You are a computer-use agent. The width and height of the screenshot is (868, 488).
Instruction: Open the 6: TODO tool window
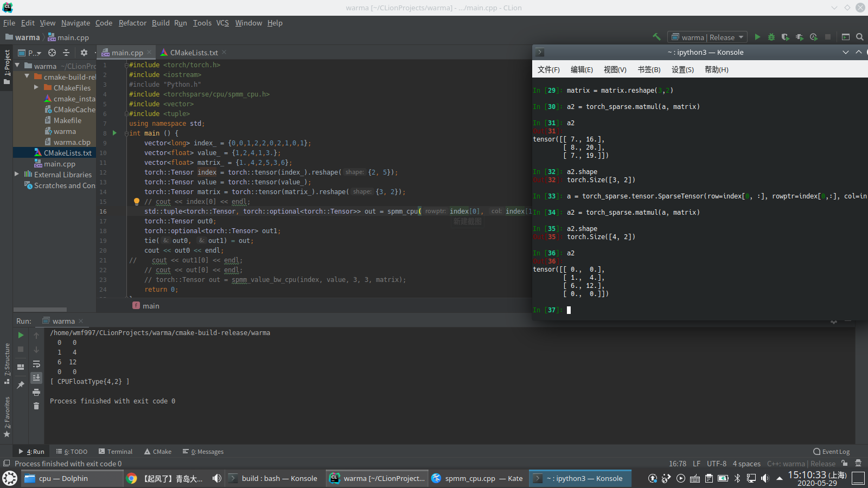coord(72,452)
